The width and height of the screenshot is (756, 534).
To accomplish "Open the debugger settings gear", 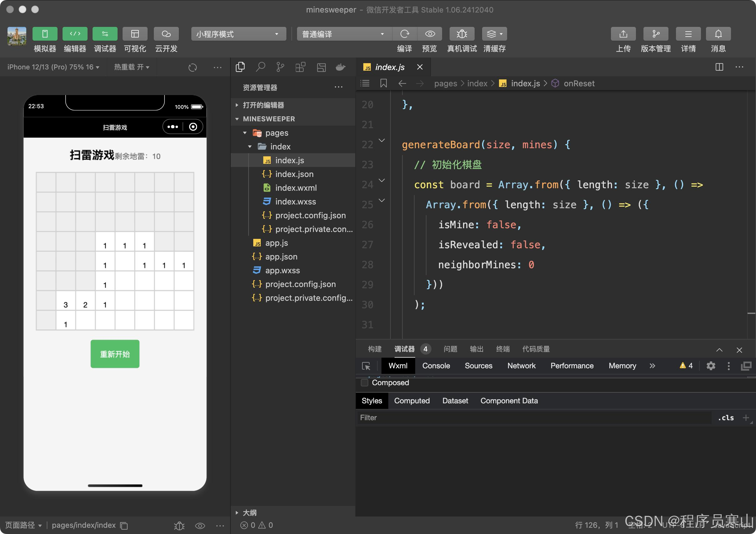I will (711, 366).
